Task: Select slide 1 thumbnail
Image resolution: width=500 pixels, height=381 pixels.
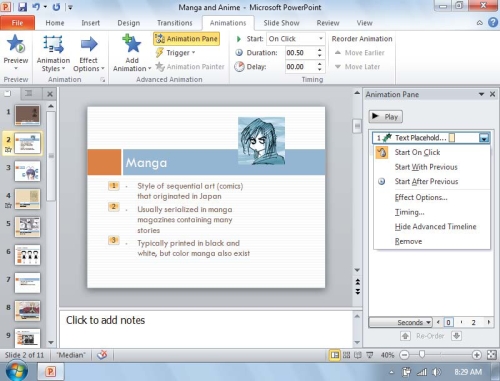Action: pos(27,115)
